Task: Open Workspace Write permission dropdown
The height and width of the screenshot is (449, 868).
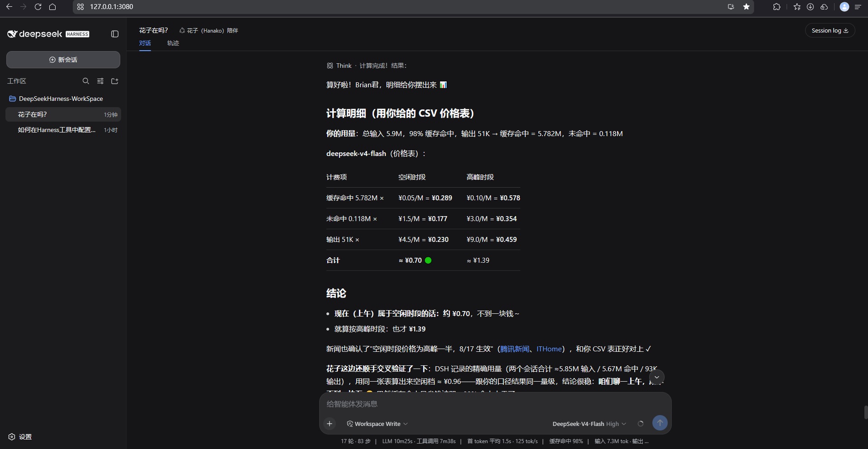Action: (377, 424)
